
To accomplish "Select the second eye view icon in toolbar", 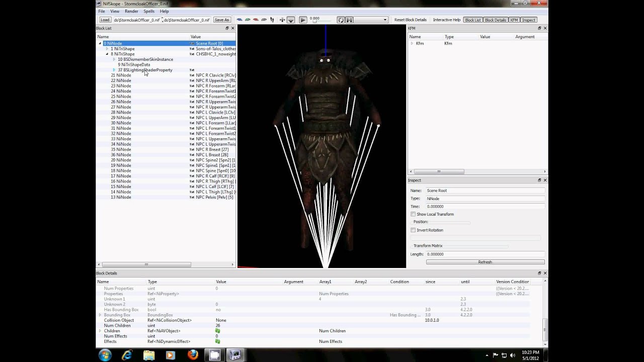I will (248, 20).
